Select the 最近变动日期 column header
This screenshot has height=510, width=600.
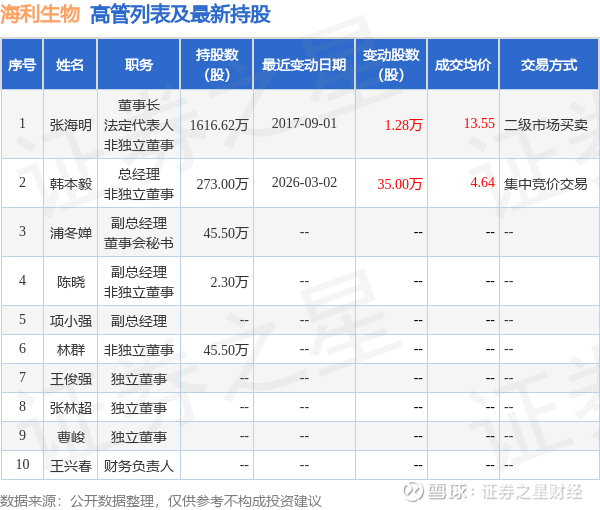[x=304, y=65]
